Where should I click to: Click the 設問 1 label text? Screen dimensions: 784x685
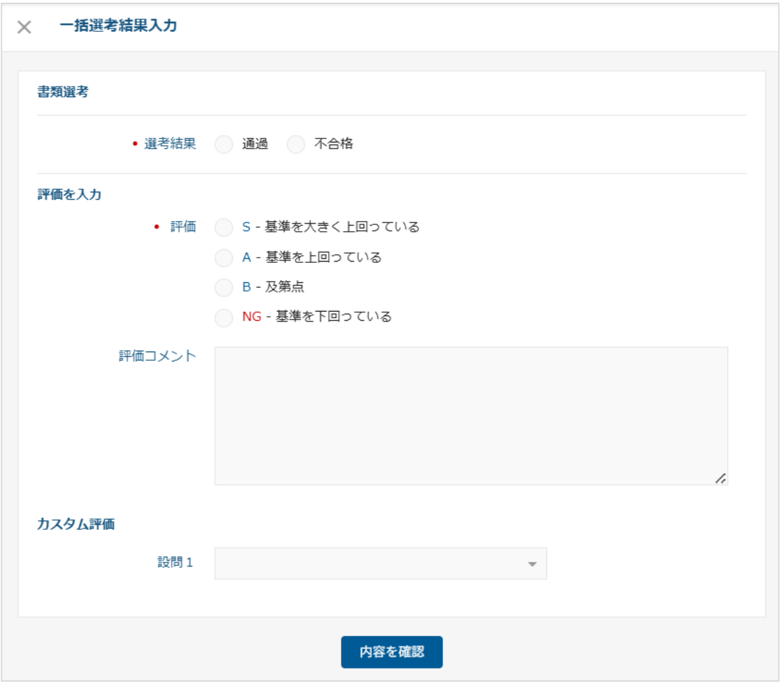pyautogui.click(x=175, y=563)
